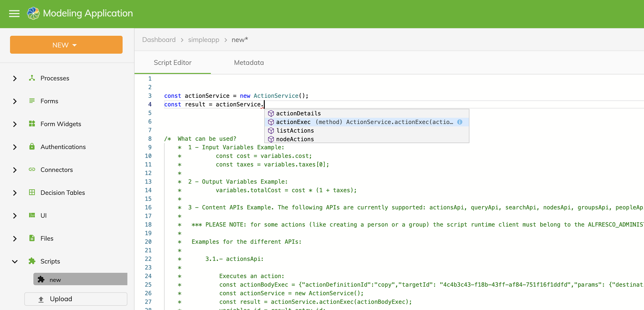
Task: Expand the Processes section
Action: [15, 78]
